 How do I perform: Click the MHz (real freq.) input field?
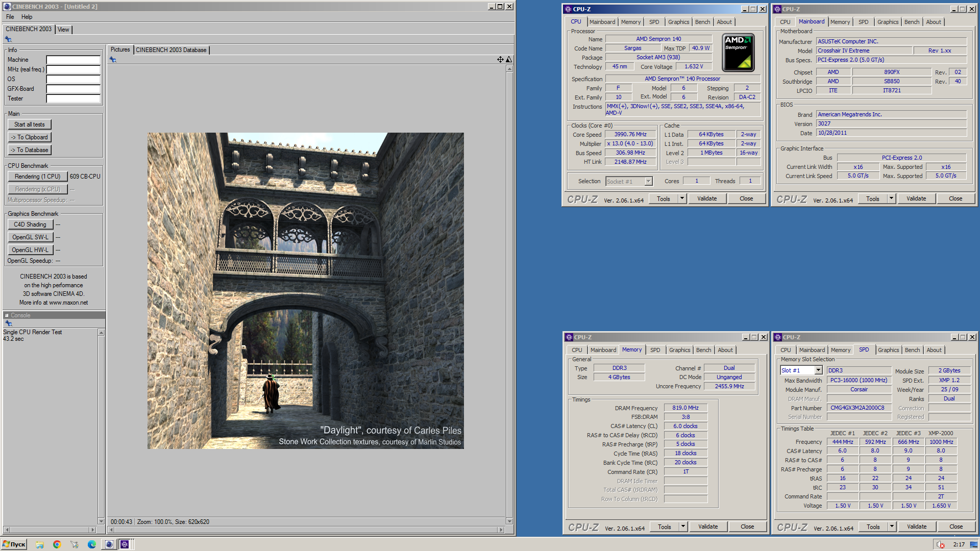73,69
